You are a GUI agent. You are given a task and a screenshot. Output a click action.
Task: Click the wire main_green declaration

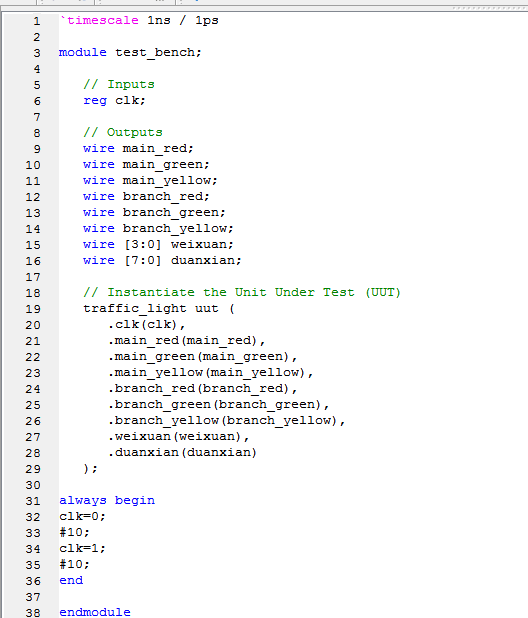[x=146, y=164]
